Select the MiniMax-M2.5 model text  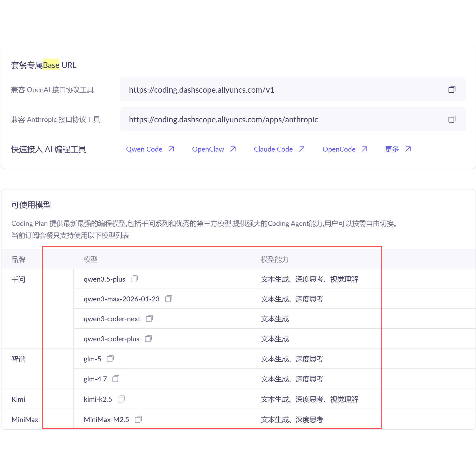tap(106, 420)
